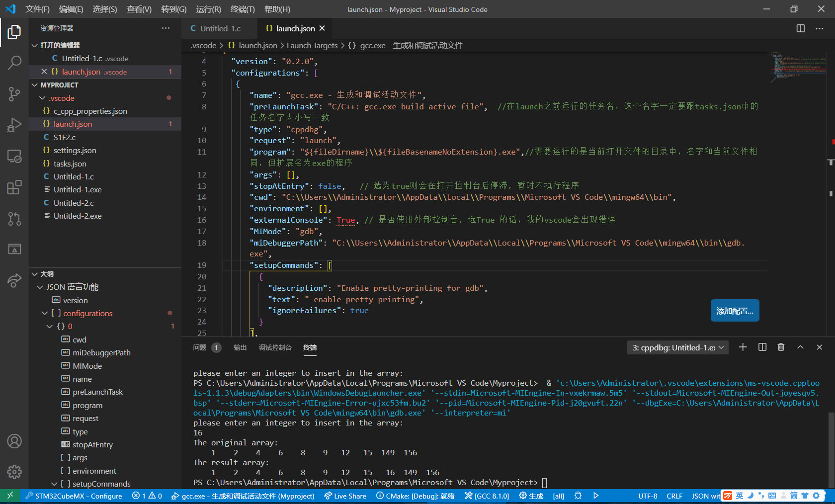Open the File menu
Image resolution: width=835 pixels, height=504 pixels.
click(x=38, y=9)
